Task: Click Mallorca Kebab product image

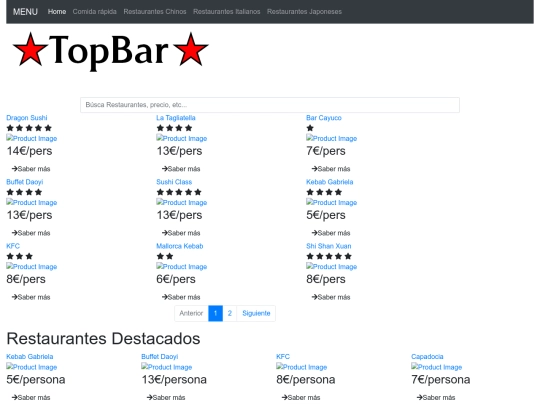Action: pyautogui.click(x=181, y=267)
